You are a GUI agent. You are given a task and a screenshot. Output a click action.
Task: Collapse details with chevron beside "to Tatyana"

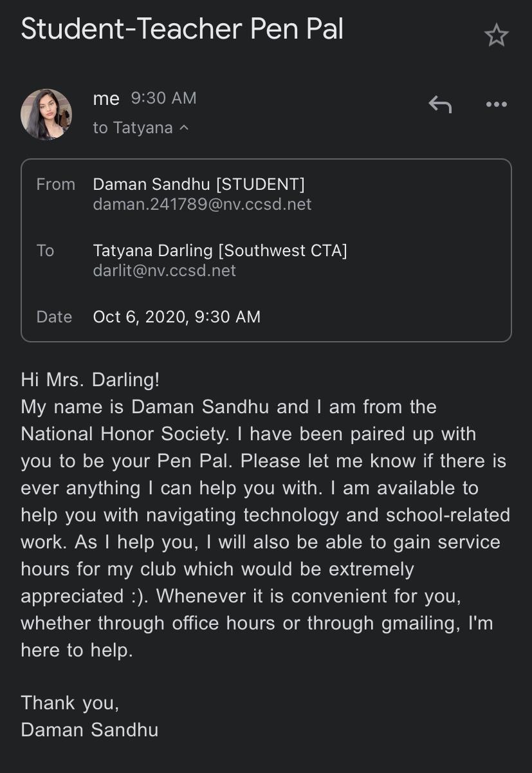[185, 127]
